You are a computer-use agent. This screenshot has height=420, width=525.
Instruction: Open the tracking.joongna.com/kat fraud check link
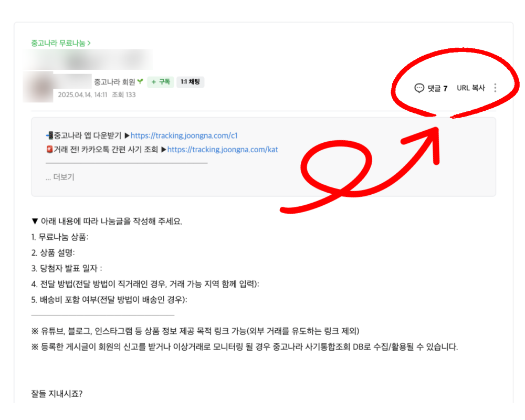click(223, 150)
